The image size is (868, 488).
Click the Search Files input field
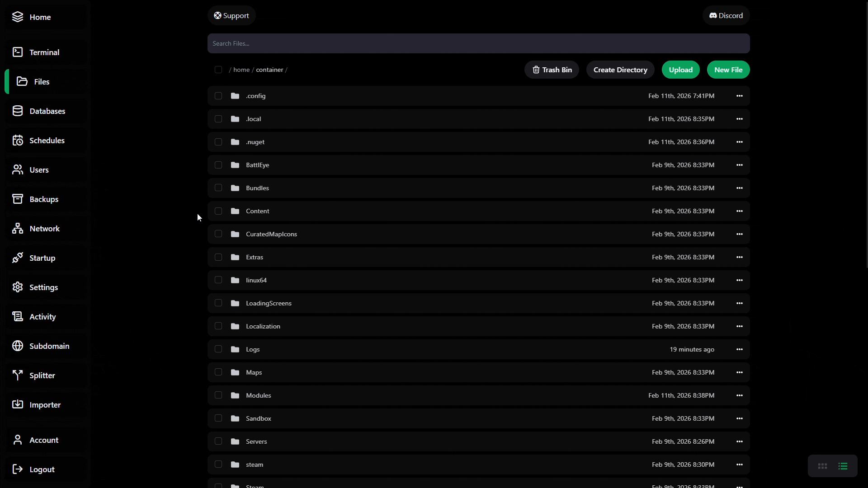[478, 43]
